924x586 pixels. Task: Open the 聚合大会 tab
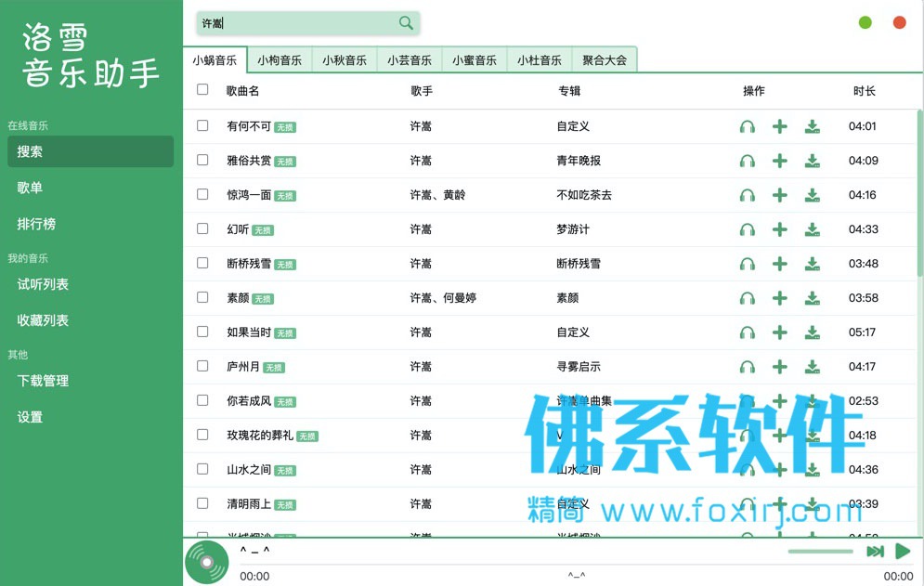[x=605, y=60]
